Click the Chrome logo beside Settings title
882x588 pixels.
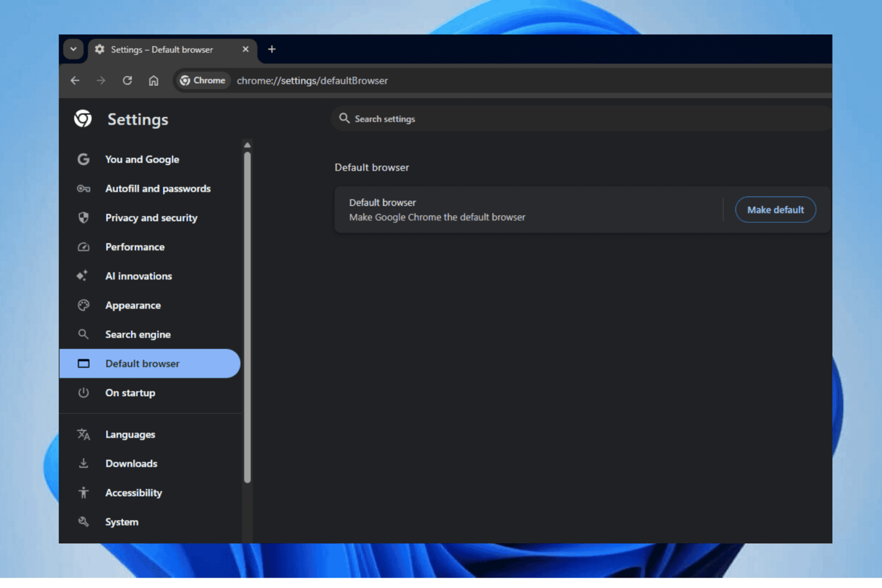point(83,119)
